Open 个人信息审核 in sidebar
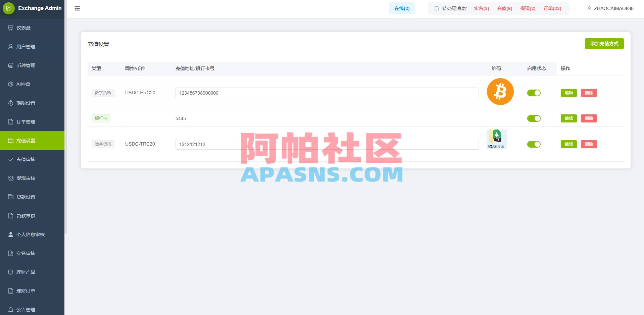The image size is (644, 315). pos(32,234)
